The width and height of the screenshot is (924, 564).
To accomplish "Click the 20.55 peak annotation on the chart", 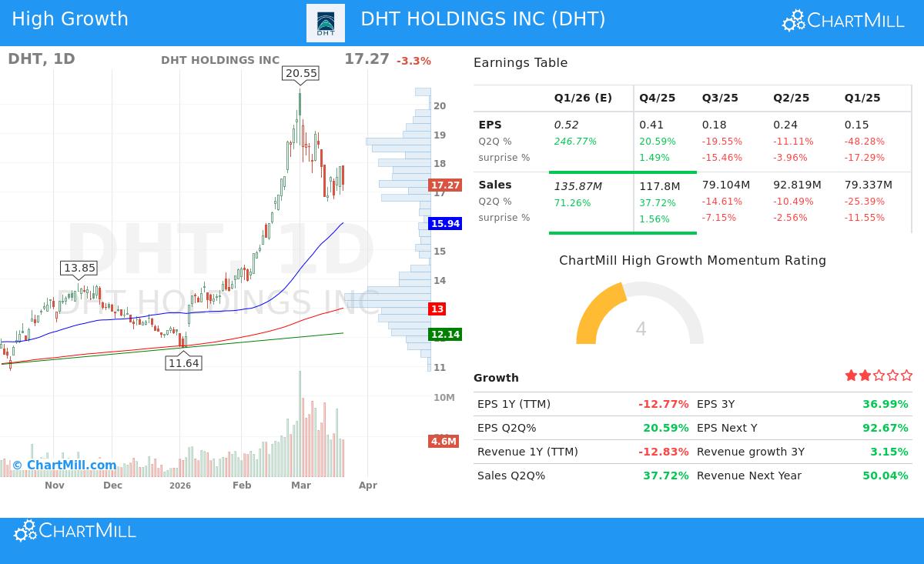I will coord(300,75).
